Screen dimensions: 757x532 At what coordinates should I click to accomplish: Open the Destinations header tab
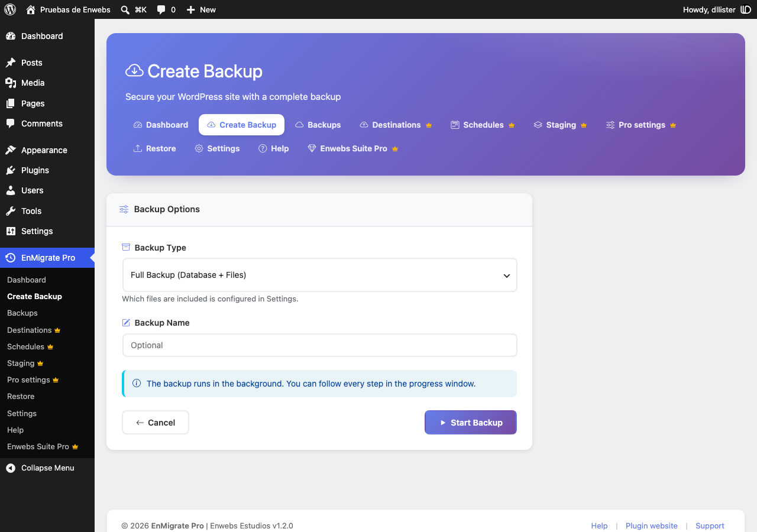point(396,125)
